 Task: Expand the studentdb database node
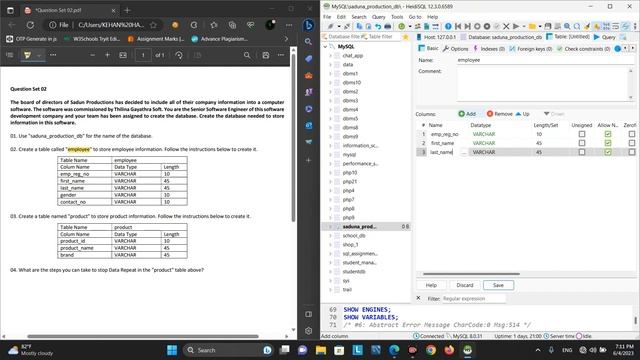(331, 271)
